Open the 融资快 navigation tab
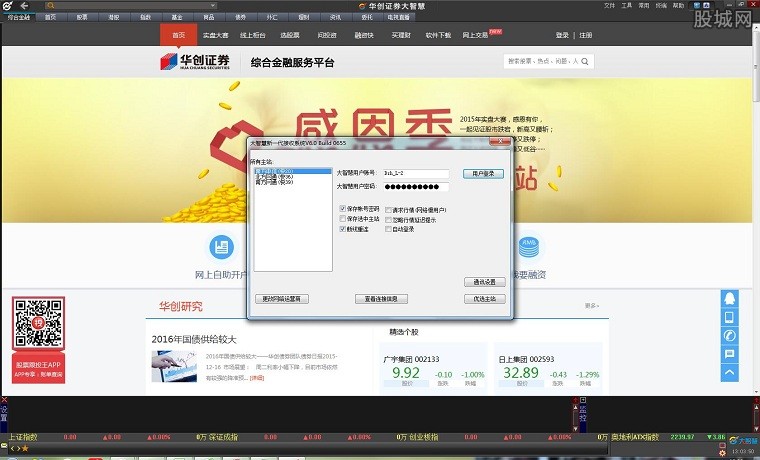The height and width of the screenshot is (460, 760). [364, 35]
